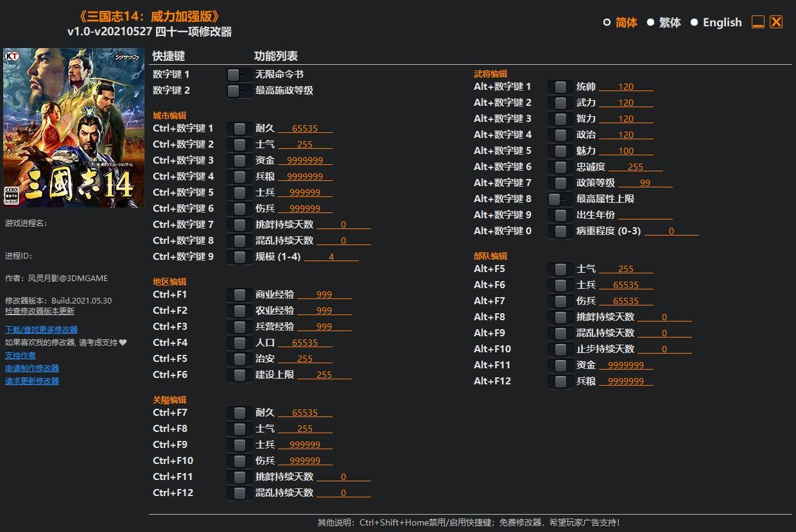
Task: Select English language option
Action: tap(716, 22)
